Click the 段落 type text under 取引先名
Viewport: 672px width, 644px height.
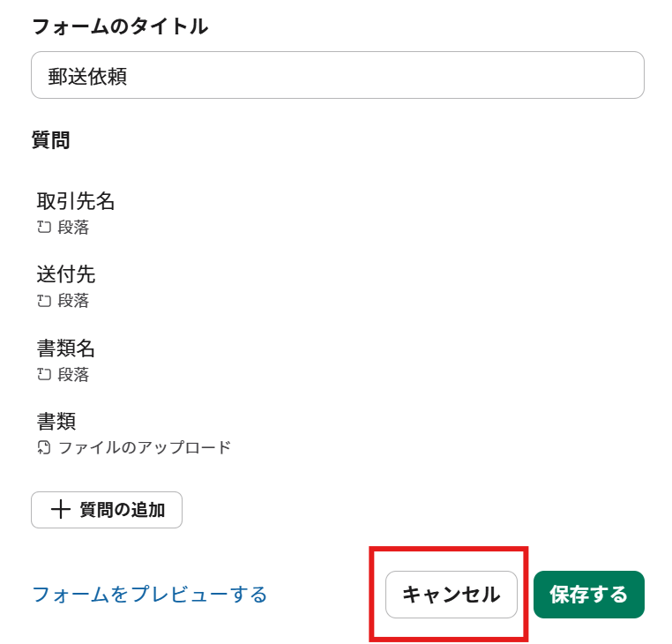pos(73,228)
